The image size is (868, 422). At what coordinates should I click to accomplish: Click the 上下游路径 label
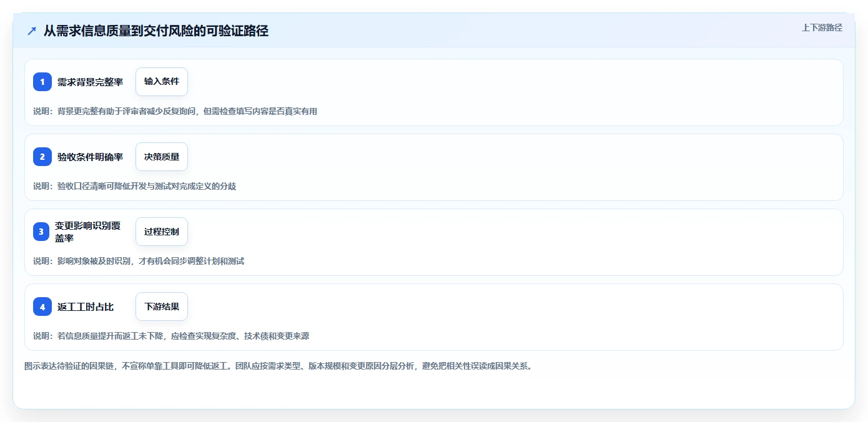[x=822, y=27]
